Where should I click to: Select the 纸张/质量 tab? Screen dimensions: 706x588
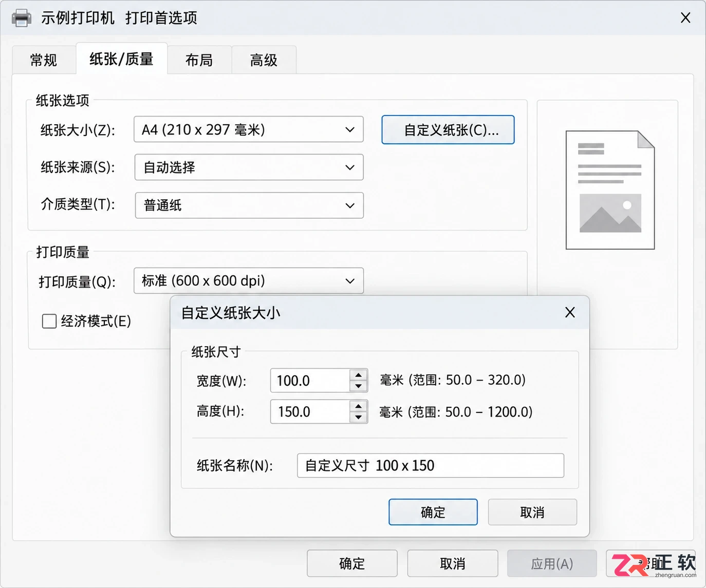click(121, 59)
